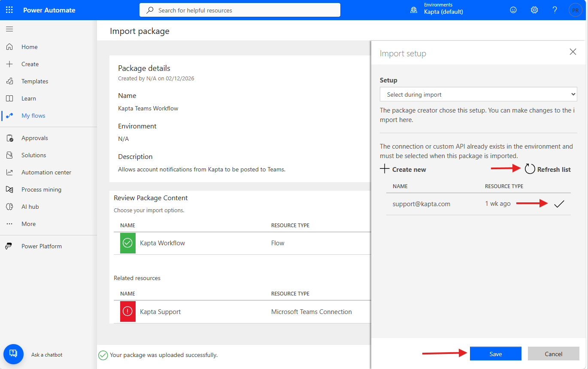This screenshot has width=588, height=369.
Task: Expand the Setup dropdown Select during import
Action: [479, 95]
